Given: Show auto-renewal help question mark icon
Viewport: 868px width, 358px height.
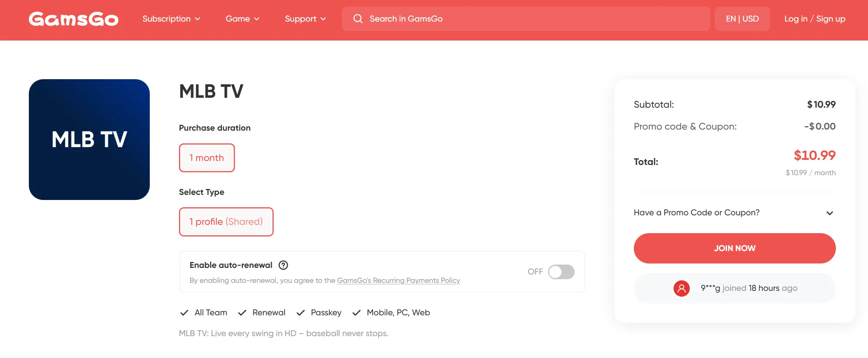Looking at the screenshot, I should 283,265.
